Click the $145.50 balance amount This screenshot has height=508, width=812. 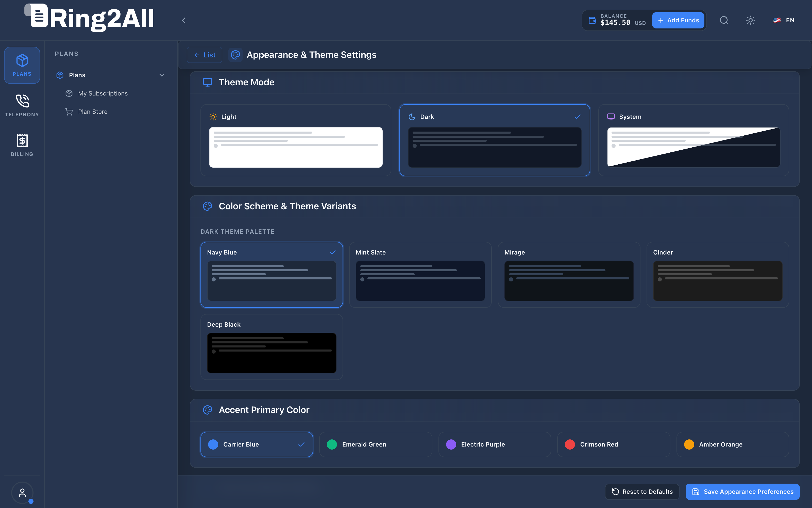tap(615, 23)
